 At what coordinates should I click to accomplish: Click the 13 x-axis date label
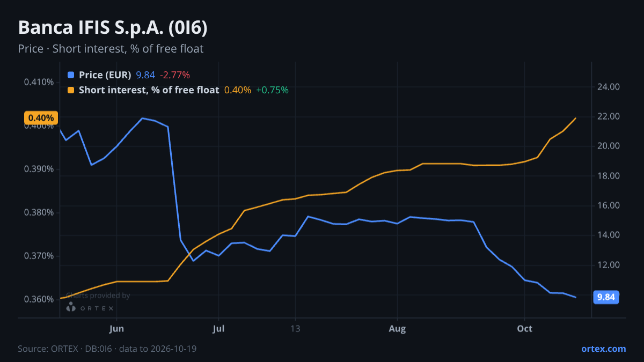click(295, 329)
